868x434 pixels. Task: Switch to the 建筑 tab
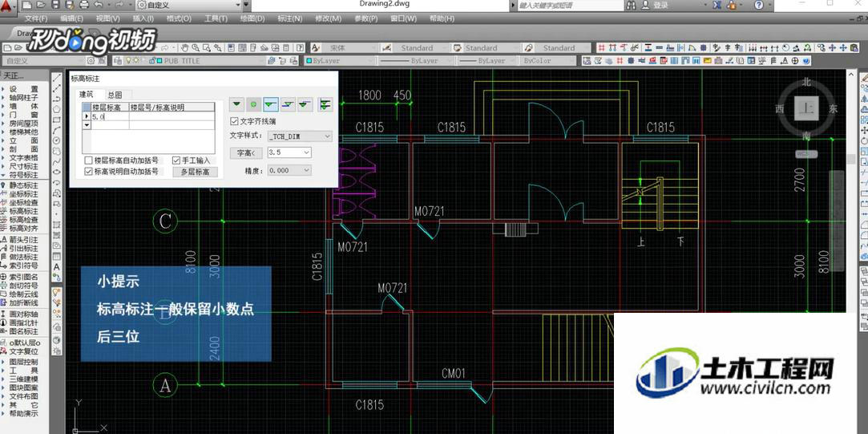pyautogui.click(x=87, y=95)
